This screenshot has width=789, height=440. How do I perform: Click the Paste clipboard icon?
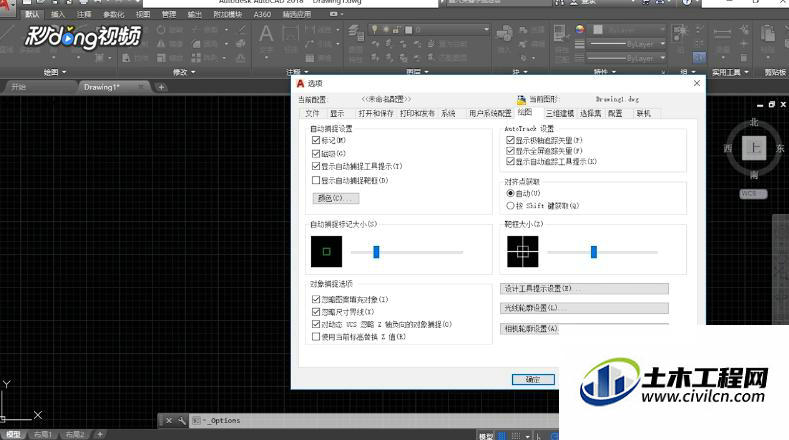(768, 34)
